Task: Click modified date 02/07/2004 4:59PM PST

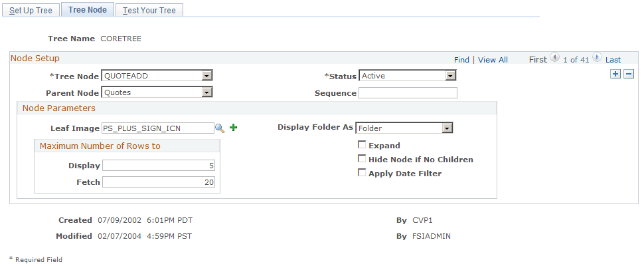Action: pyautogui.click(x=145, y=236)
